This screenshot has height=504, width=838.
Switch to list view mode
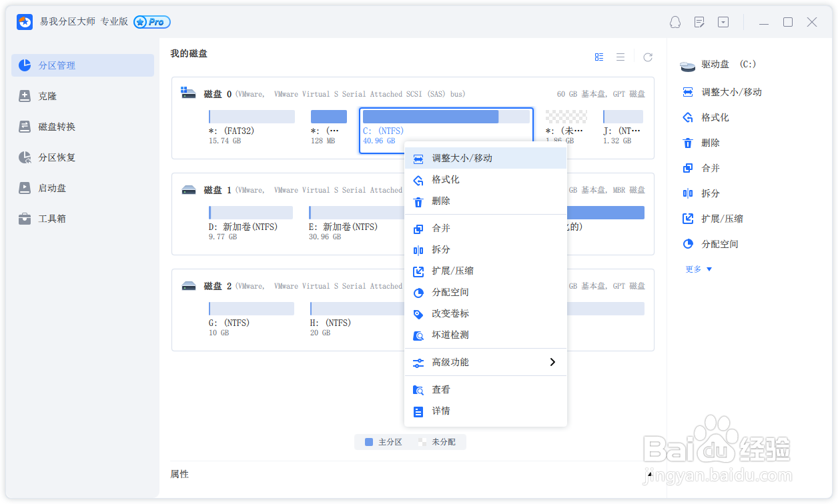pyautogui.click(x=620, y=57)
